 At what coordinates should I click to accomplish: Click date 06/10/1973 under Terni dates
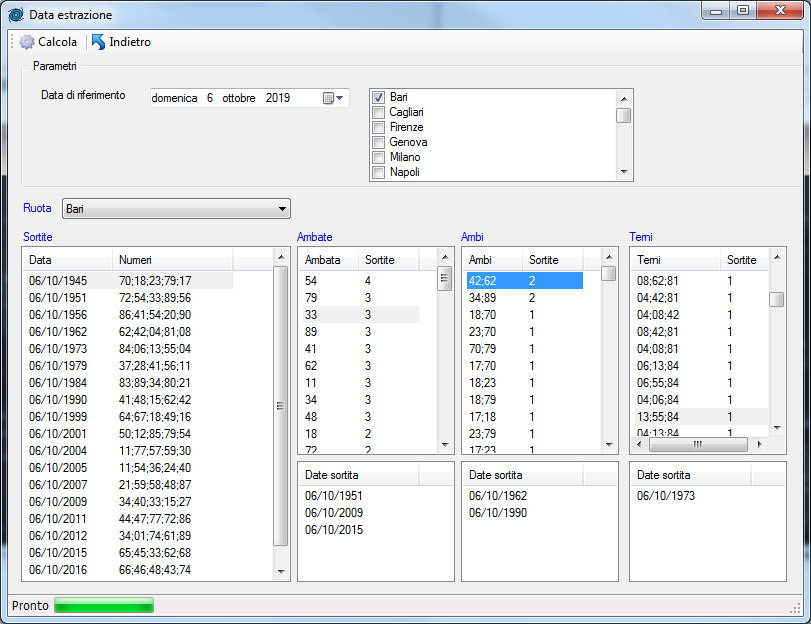coord(666,496)
